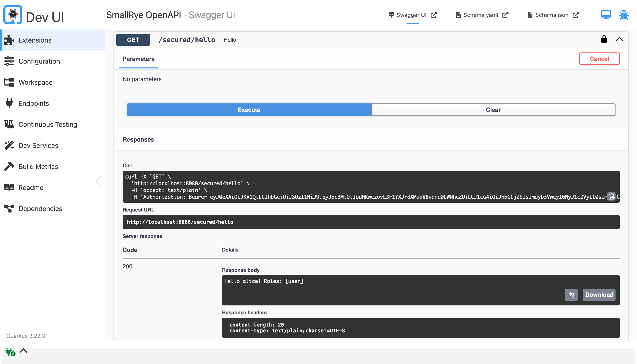Click the GET /secured/hello operation header
Screen dimensions: 637x364
pyautogui.click(x=186, y=40)
